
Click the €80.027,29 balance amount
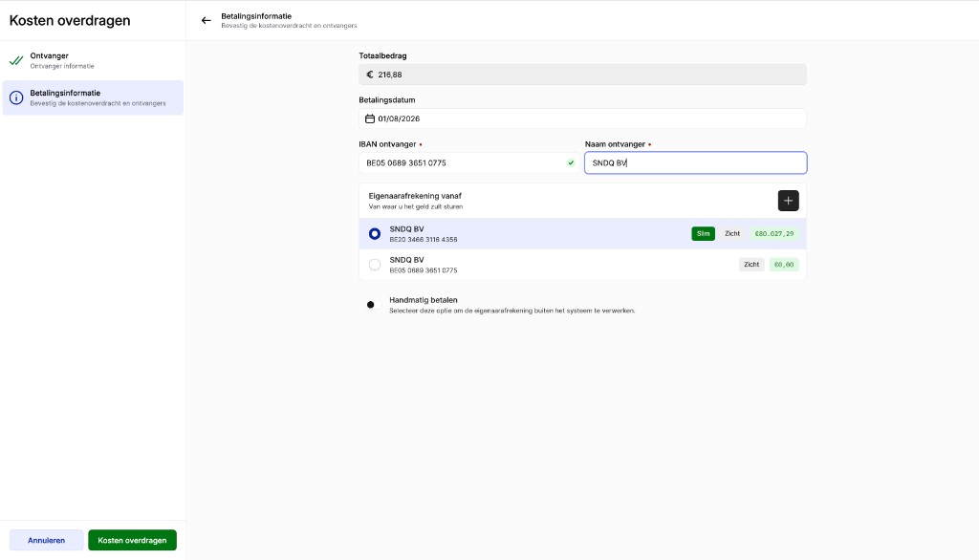pyautogui.click(x=774, y=233)
